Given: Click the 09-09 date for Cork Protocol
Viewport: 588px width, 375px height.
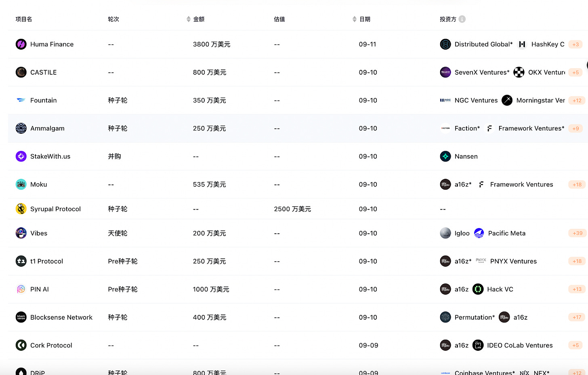Looking at the screenshot, I should tap(369, 345).
